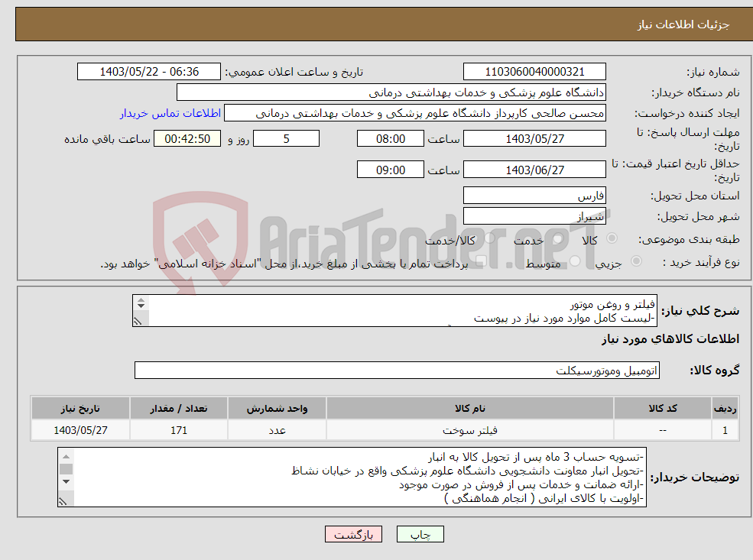Click the price validity date 1403/06/27 field
Viewport: 753px width, 560px height.
click(x=534, y=170)
